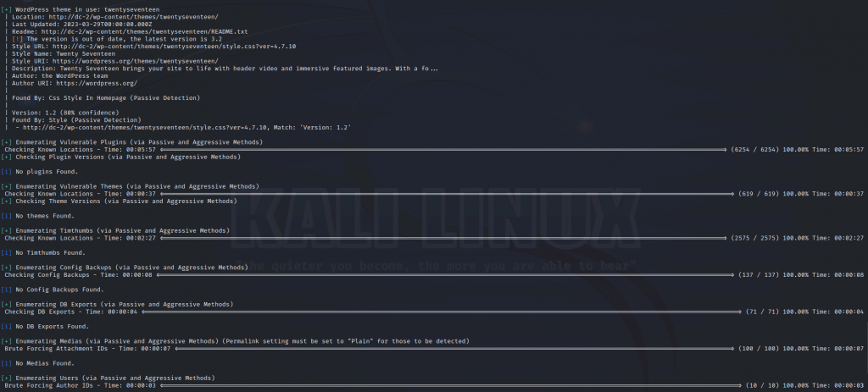868x392 pixels.
Task: Open the Location URL for twentyseventeen theme
Action: 133,17
